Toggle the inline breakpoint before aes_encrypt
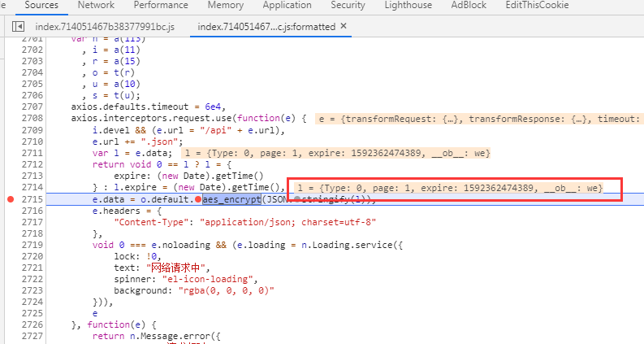644x344 pixels. click(x=198, y=199)
